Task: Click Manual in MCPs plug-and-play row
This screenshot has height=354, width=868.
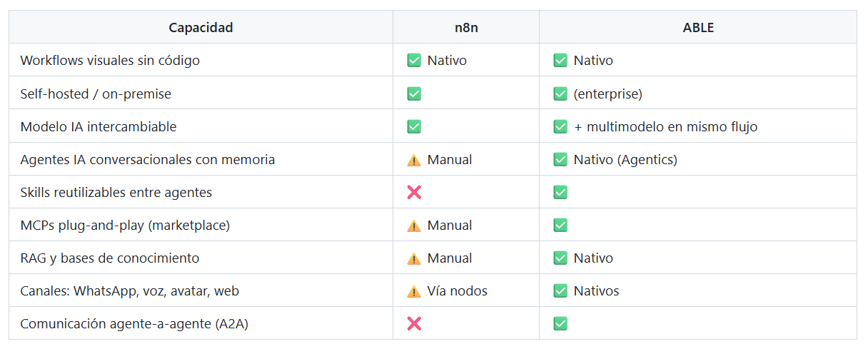Action: click(x=450, y=225)
